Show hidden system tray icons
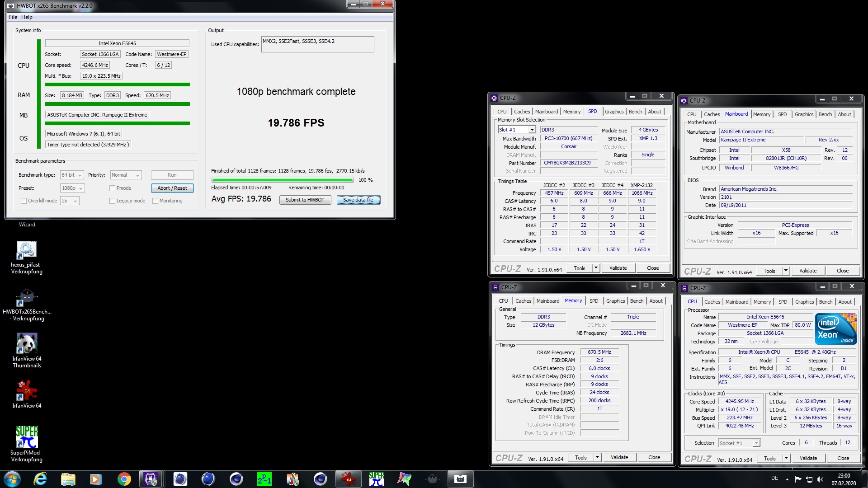The width and height of the screenshot is (868, 488). 787,479
